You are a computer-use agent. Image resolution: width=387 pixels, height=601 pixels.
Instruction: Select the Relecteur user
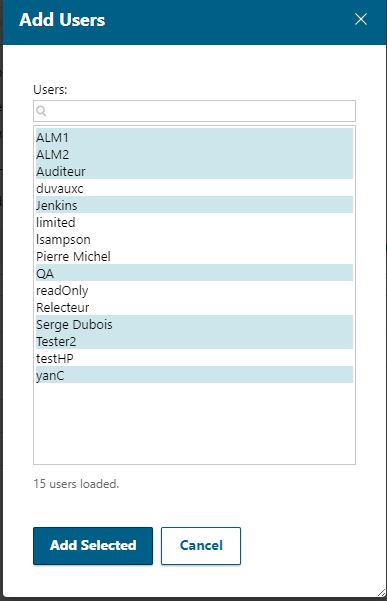point(194,307)
